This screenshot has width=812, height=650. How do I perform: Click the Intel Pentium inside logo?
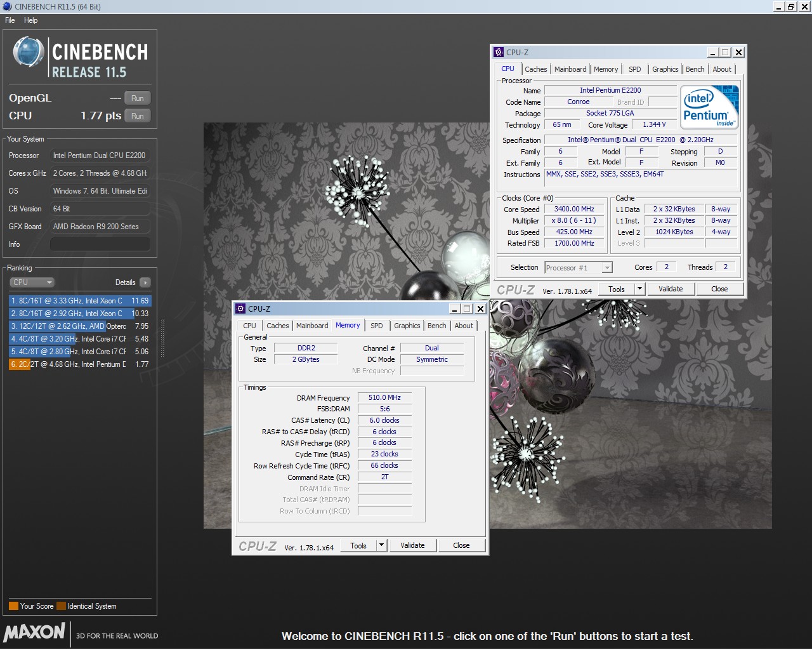[709, 107]
